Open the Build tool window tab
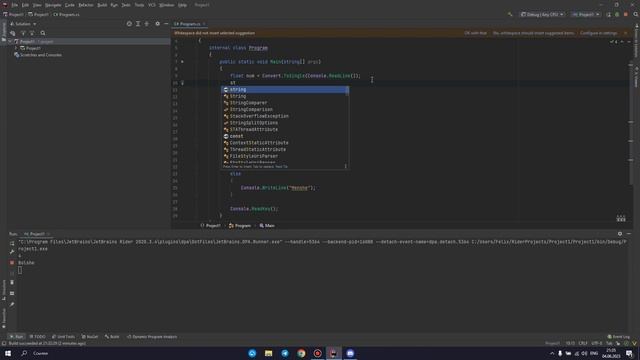Viewport: 640px width, 360px height. (x=112, y=337)
